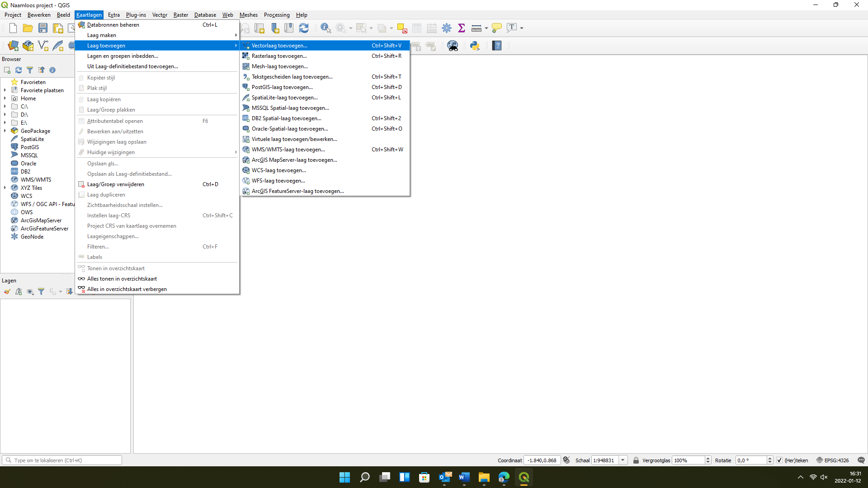Image resolution: width=868 pixels, height=488 pixels.
Task: Expand the D:\ drive node
Action: pyautogui.click(x=5, y=115)
